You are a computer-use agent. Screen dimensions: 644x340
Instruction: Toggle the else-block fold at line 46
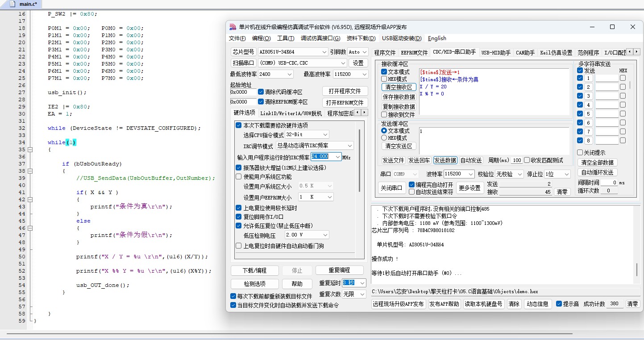coord(31,228)
